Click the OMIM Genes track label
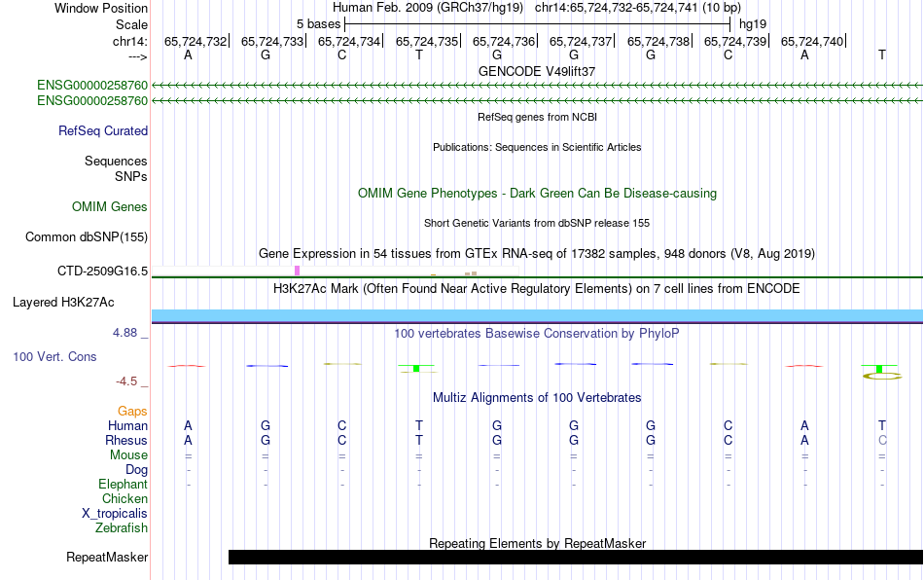This screenshot has width=924, height=580. pos(110,207)
